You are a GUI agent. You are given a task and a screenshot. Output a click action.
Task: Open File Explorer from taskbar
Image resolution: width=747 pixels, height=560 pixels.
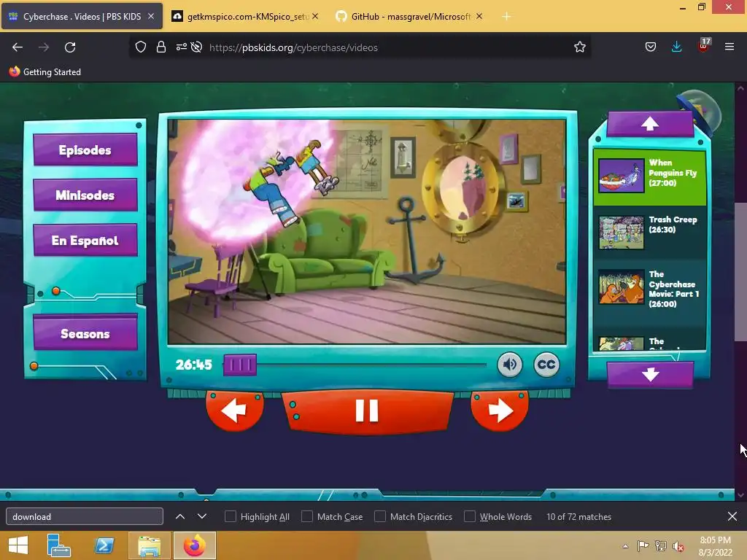click(x=149, y=545)
